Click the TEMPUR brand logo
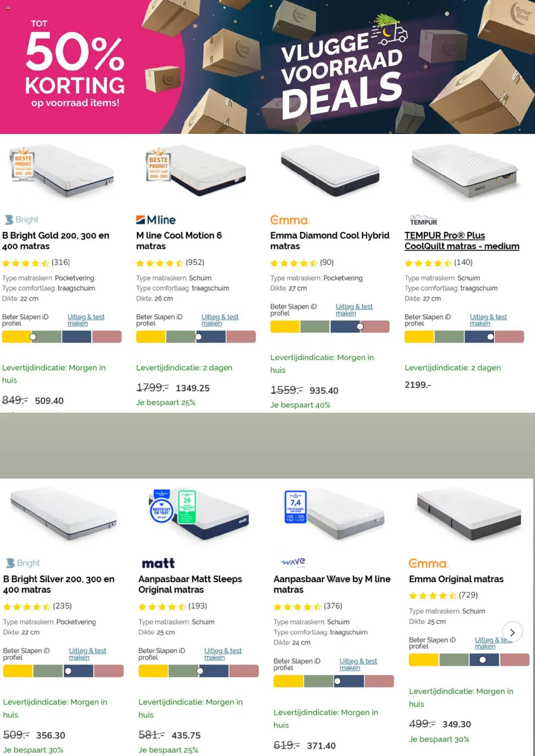This screenshot has height=756, width=535. click(424, 220)
